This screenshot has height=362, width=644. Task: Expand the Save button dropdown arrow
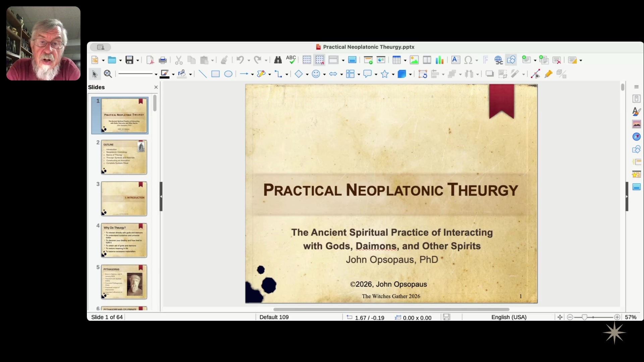(138, 61)
